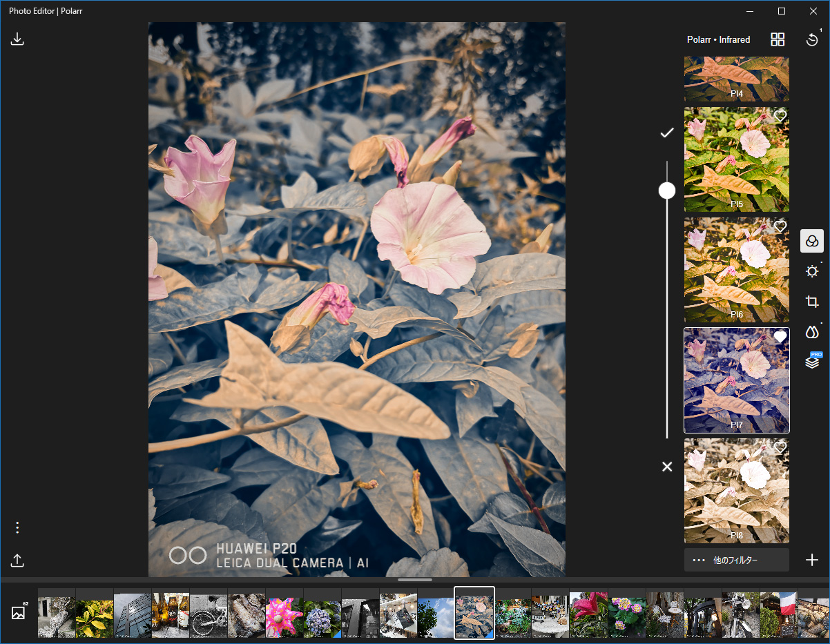830x644 pixels.
Task: Click the Polarr • Infrared filter group title
Action: tap(718, 39)
